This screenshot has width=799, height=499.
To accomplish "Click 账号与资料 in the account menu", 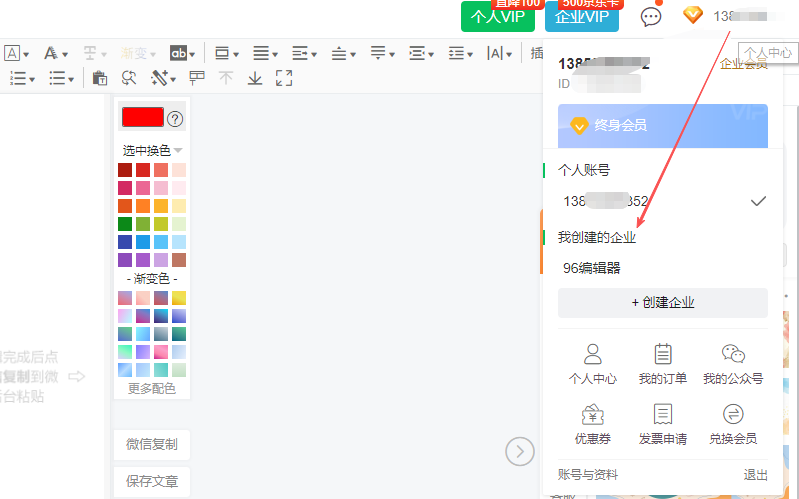I will (588, 475).
